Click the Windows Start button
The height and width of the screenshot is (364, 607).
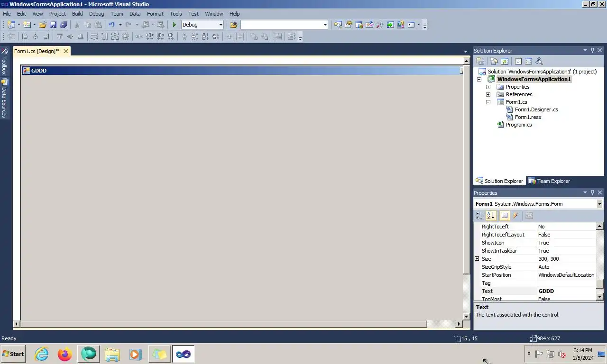13,354
